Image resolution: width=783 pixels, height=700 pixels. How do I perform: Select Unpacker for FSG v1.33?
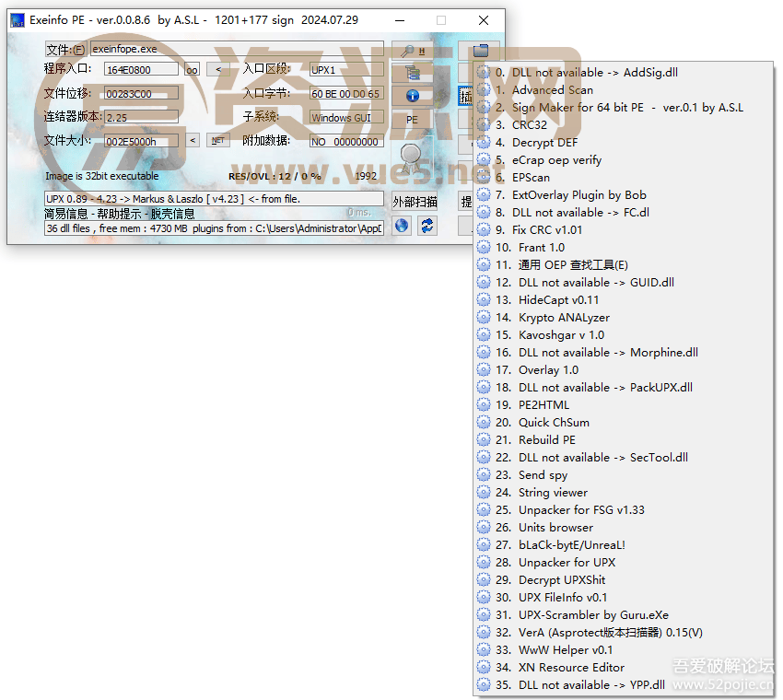point(623,509)
